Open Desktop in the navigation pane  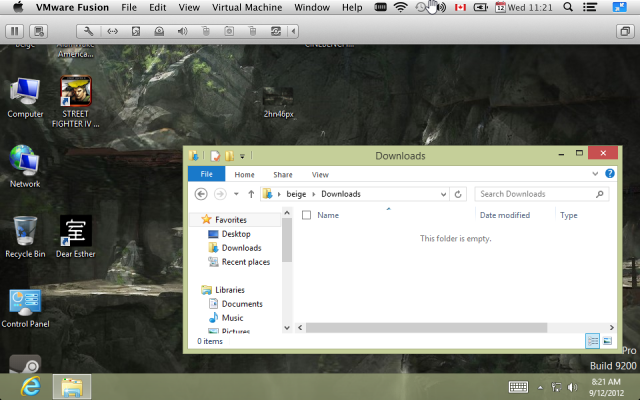pyautogui.click(x=236, y=234)
